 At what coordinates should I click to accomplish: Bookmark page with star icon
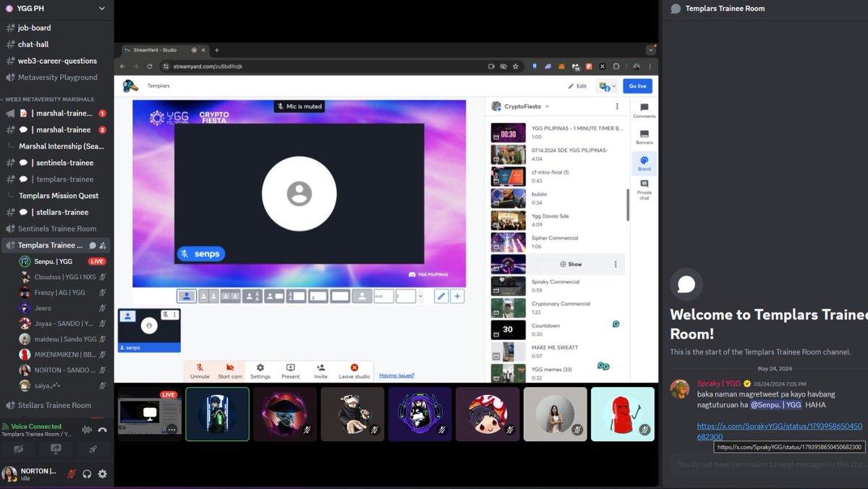(x=515, y=66)
